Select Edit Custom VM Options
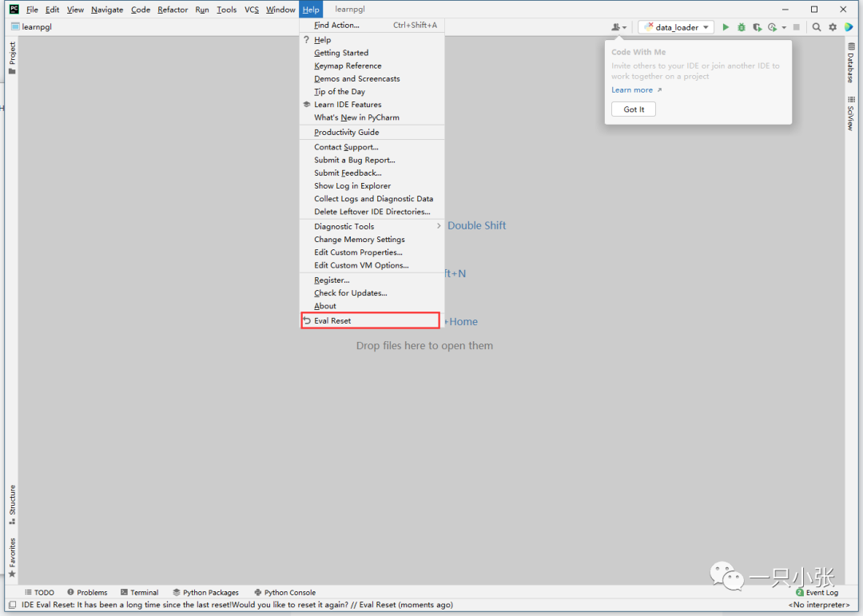This screenshot has width=863, height=616. pos(372,265)
